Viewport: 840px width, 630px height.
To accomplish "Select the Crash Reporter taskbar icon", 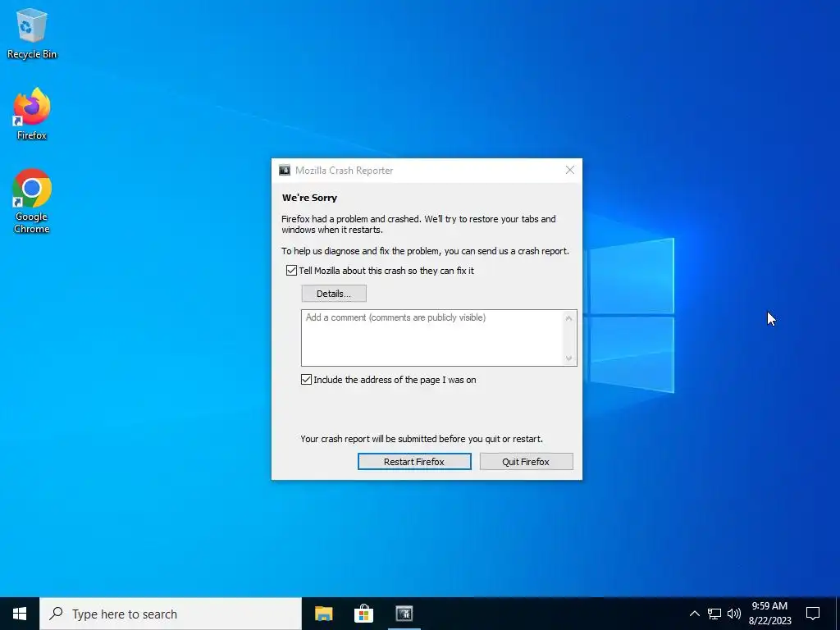I will click(404, 614).
